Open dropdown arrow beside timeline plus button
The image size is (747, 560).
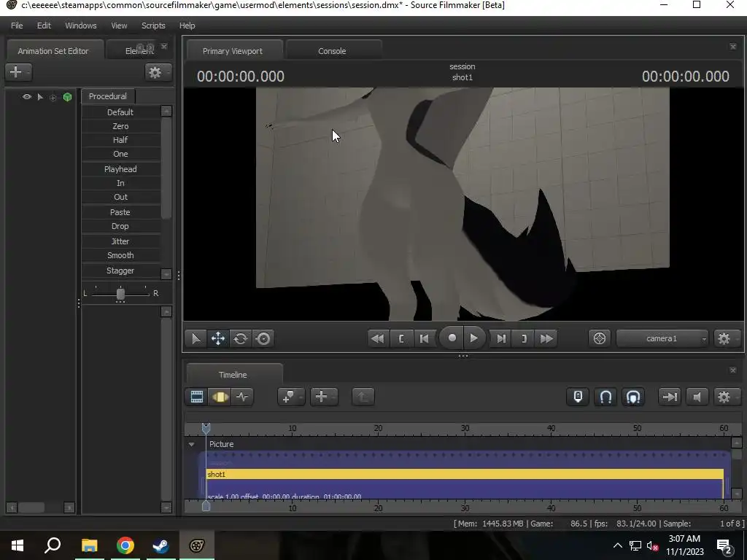click(x=335, y=397)
